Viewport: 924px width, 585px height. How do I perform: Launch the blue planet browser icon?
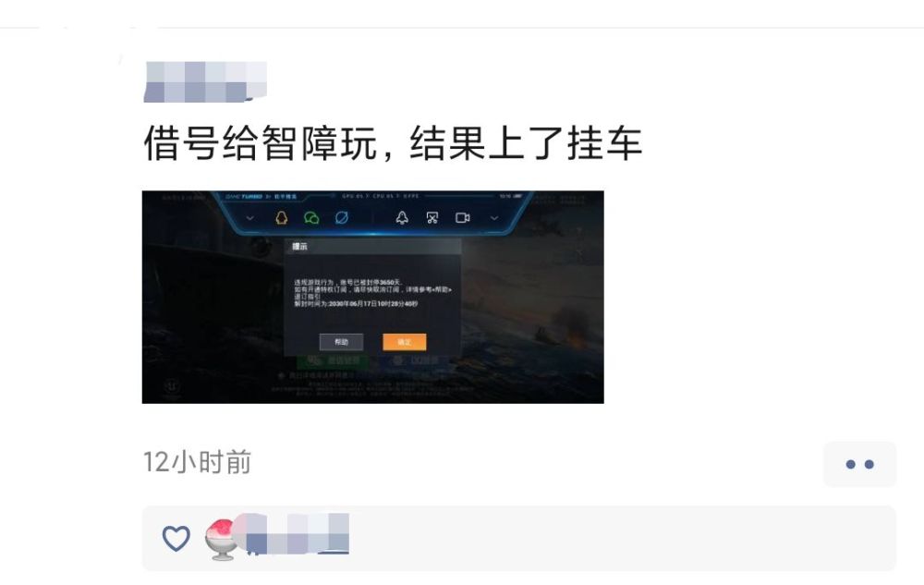pyautogui.click(x=342, y=218)
